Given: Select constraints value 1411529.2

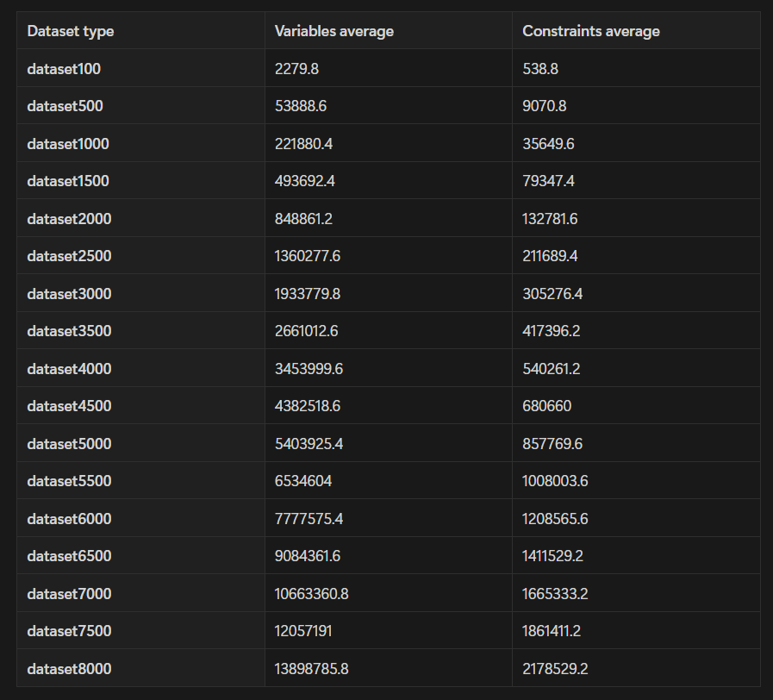Looking at the screenshot, I should point(552,556).
